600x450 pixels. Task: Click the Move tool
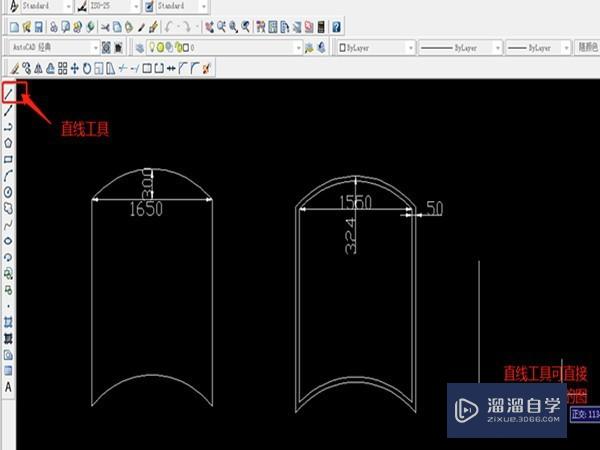(x=75, y=68)
